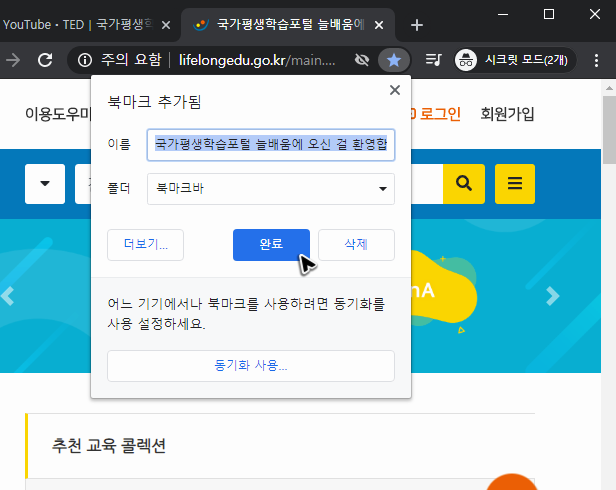Click the blue bookmark star icon
This screenshot has width=616, height=490.
click(394, 60)
